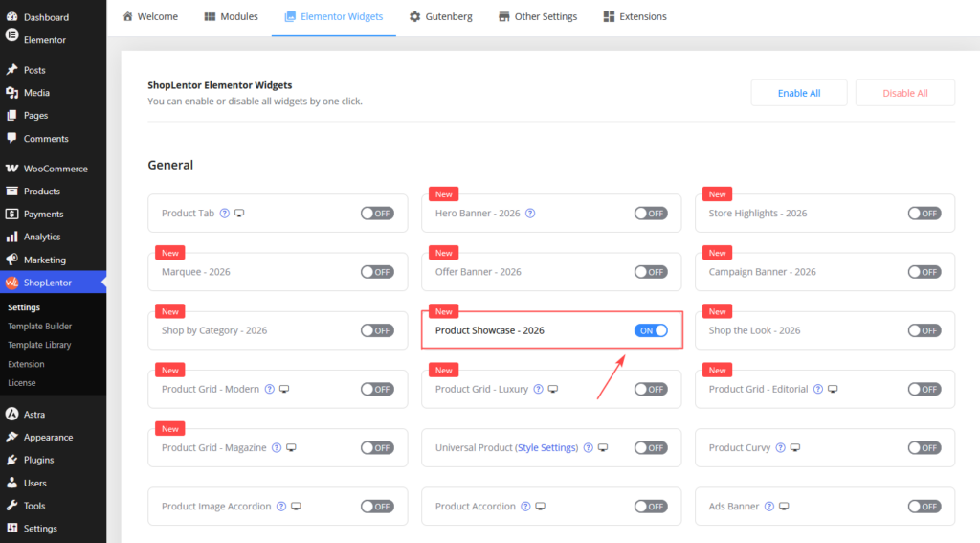Turn off Product Showcase - 2026 toggle
This screenshot has width=980, height=543.
coord(651,330)
